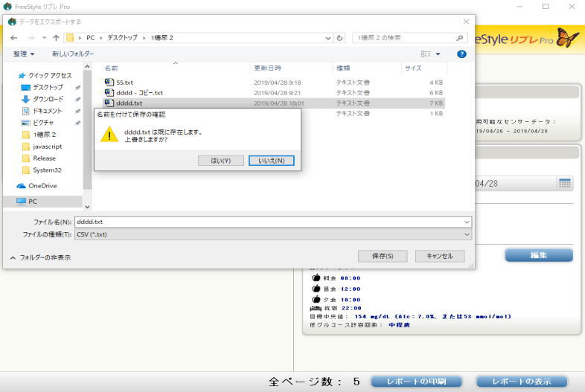Collapse folders with フォルダーの非表示
Viewport: 585px width, 392px height.
click(x=41, y=257)
